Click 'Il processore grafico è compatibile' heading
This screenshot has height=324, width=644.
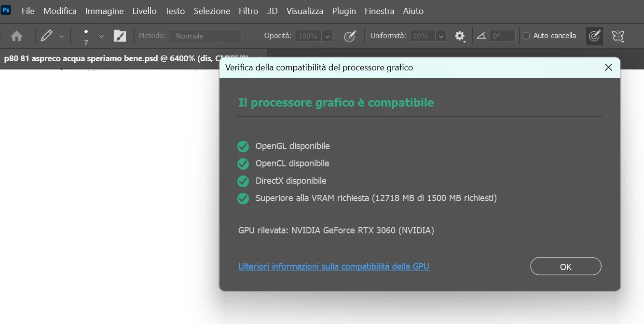tap(336, 103)
